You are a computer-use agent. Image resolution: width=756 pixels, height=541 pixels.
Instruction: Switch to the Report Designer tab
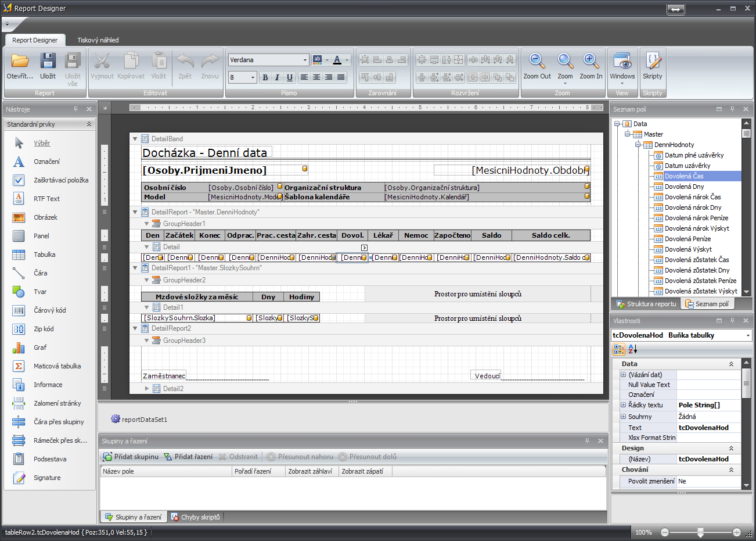(35, 40)
